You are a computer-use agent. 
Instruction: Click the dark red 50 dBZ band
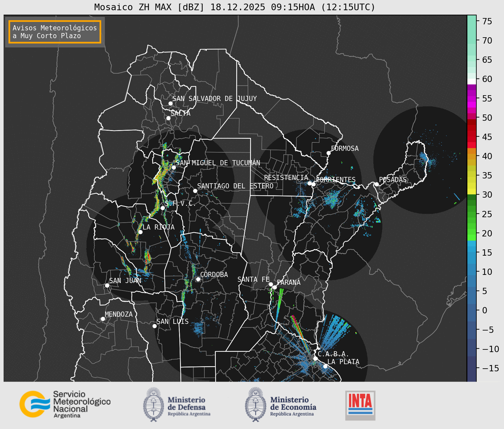click(472, 122)
